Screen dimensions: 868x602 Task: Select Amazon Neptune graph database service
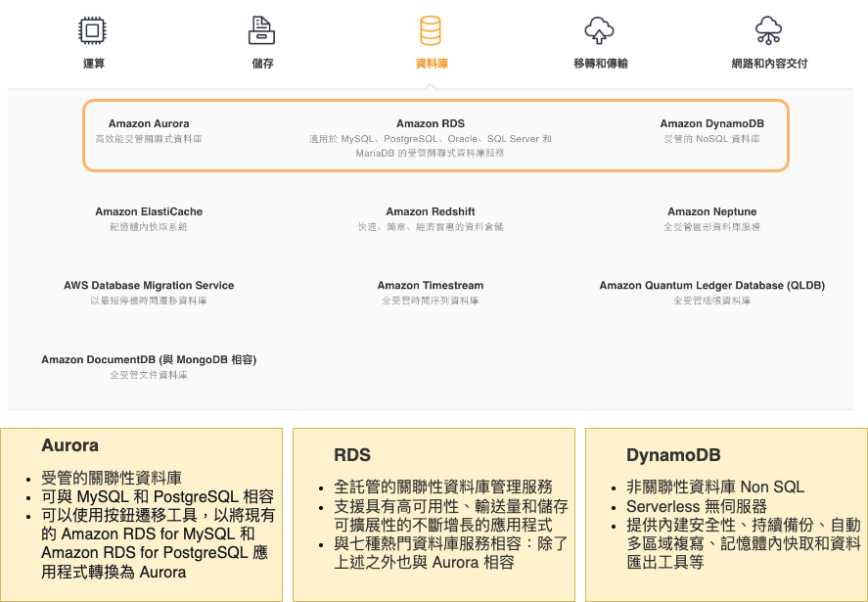click(711, 211)
